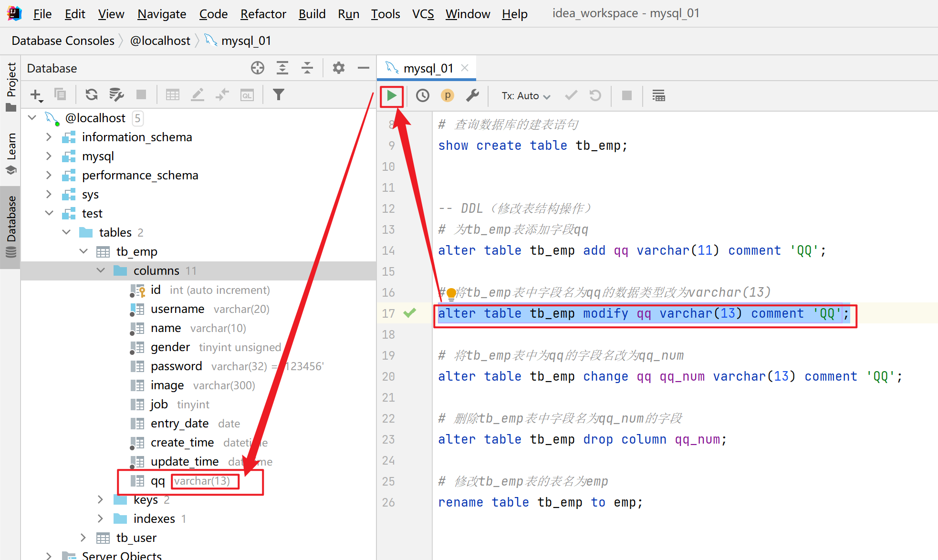
Task: Close the mysql_01 editor tab
Action: pos(465,68)
